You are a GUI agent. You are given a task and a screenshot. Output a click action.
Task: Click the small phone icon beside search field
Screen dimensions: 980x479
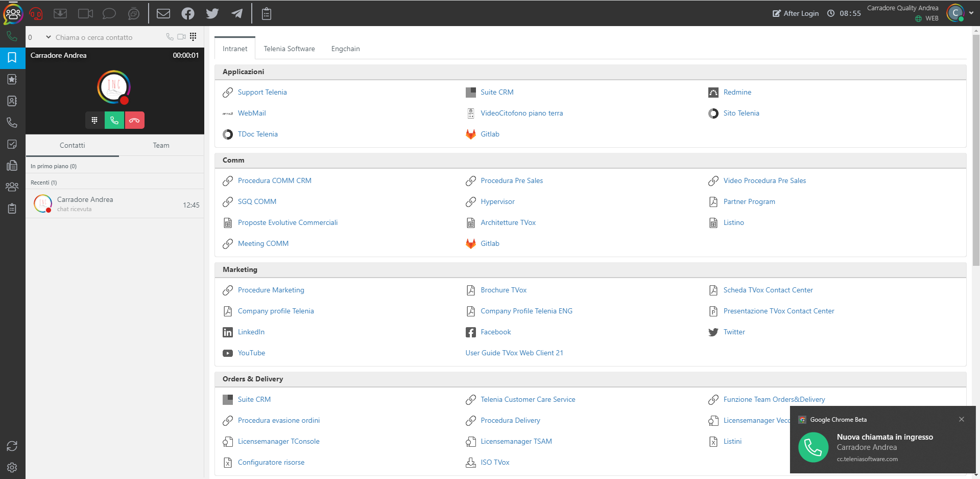170,37
